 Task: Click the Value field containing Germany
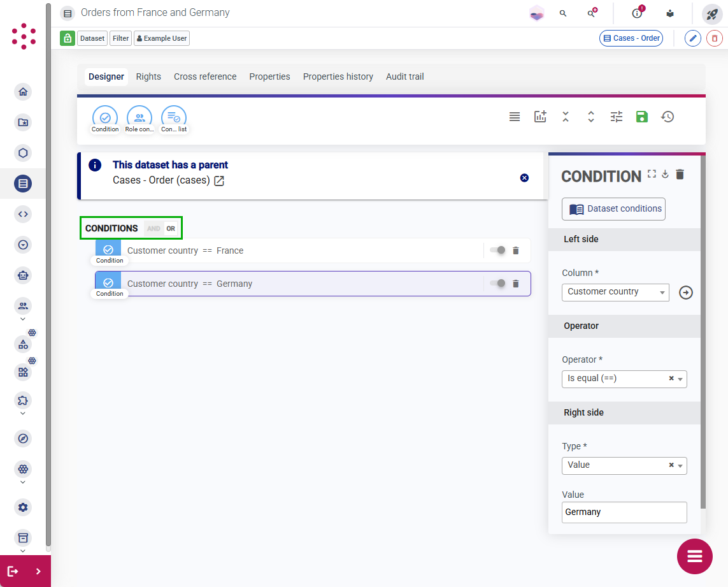[x=624, y=512]
